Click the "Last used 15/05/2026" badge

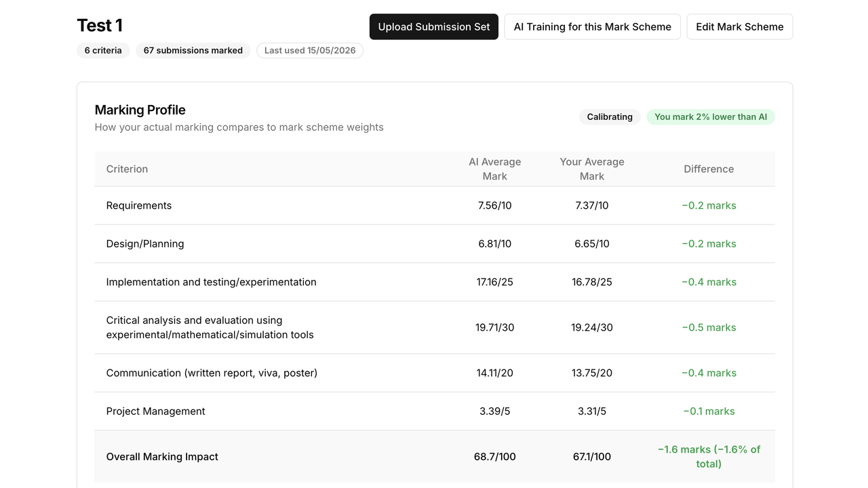310,51
